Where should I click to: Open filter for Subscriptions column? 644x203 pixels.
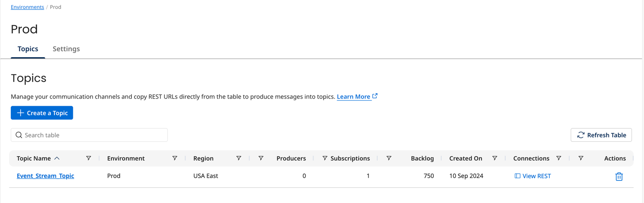(x=324, y=158)
